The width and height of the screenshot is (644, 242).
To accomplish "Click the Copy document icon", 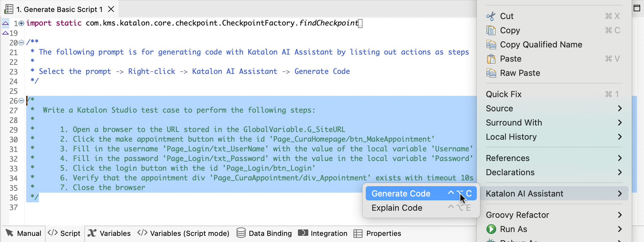I will [x=491, y=30].
